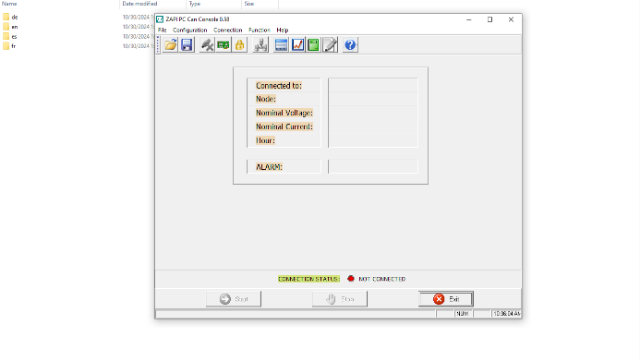Image resolution: width=640 pixels, height=360 pixels.
Task: Open the File menu
Action: click(162, 30)
